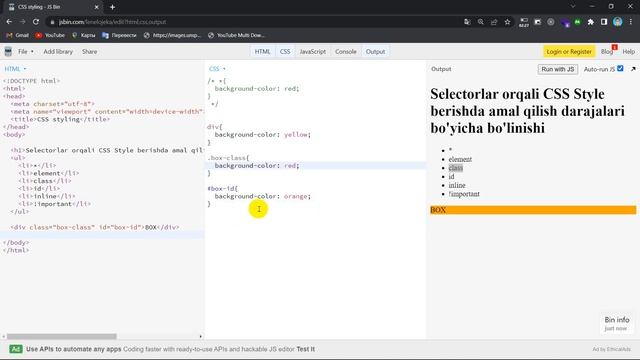Viewport: 640px width, 360px height.
Task: Open the Карты bookmark
Action: (x=84, y=35)
